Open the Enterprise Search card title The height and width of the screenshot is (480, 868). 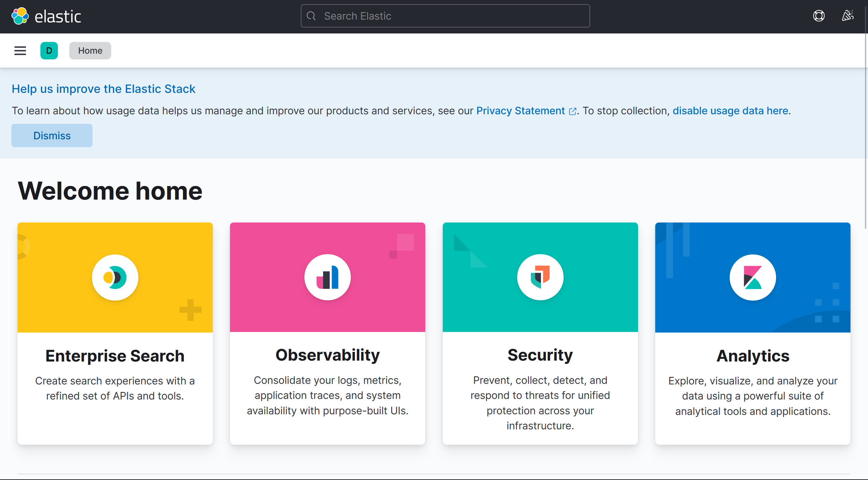pyautogui.click(x=115, y=356)
